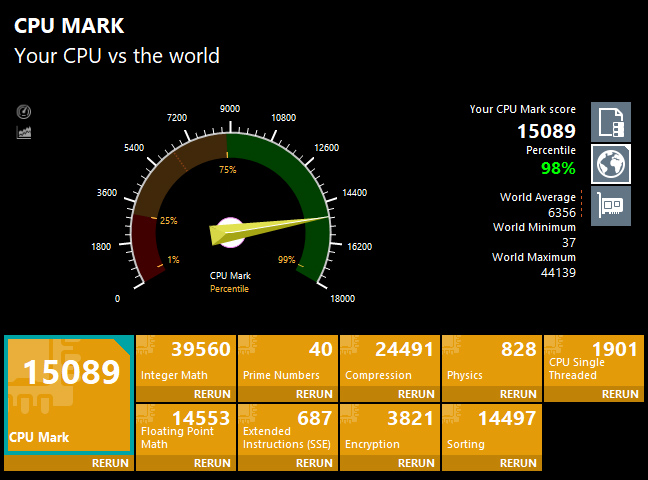Viewport: 648px width, 480px height.
Task: Click the 14400 gauge scale label
Action: click(355, 193)
